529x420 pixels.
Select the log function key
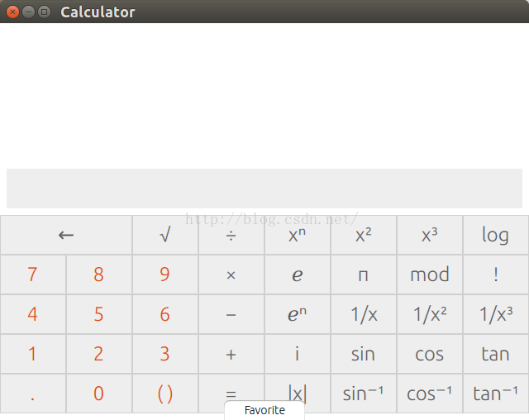click(496, 235)
